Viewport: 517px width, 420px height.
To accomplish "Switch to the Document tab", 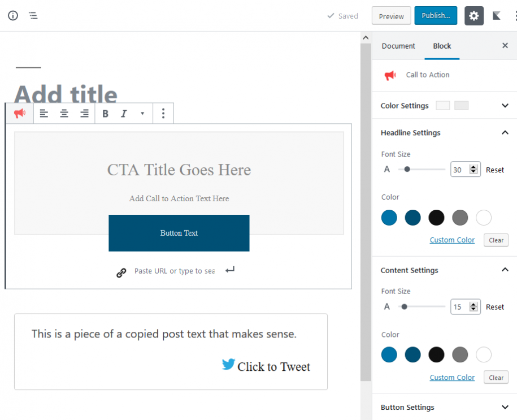I will coord(398,46).
